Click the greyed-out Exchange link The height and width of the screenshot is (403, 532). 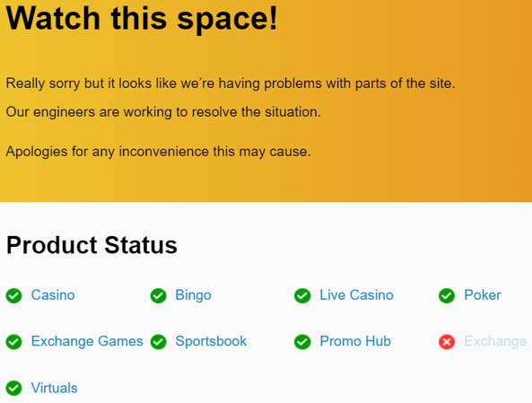[x=495, y=341]
